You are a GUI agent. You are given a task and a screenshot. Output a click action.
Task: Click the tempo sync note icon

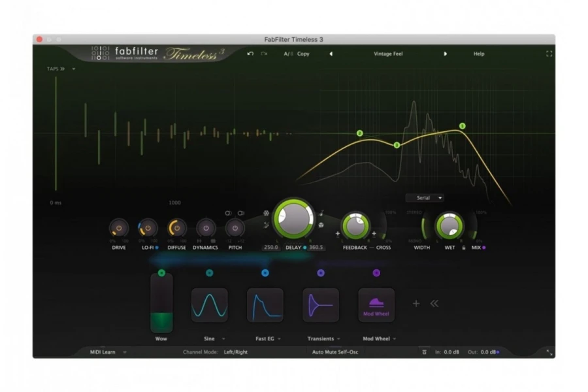(x=321, y=213)
